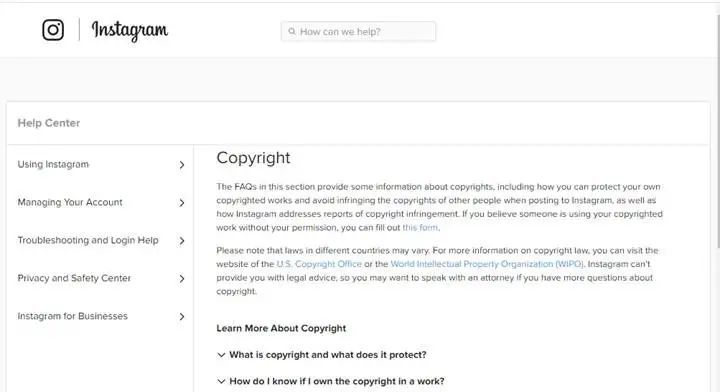Focus the "How can we help?" search field
The height and width of the screenshot is (392, 720).
coord(359,32)
